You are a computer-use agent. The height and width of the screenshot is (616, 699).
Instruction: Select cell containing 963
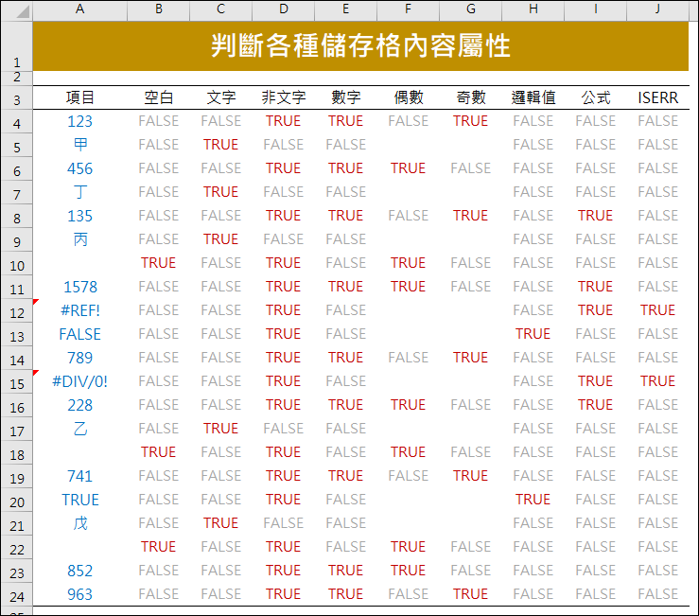tap(79, 594)
